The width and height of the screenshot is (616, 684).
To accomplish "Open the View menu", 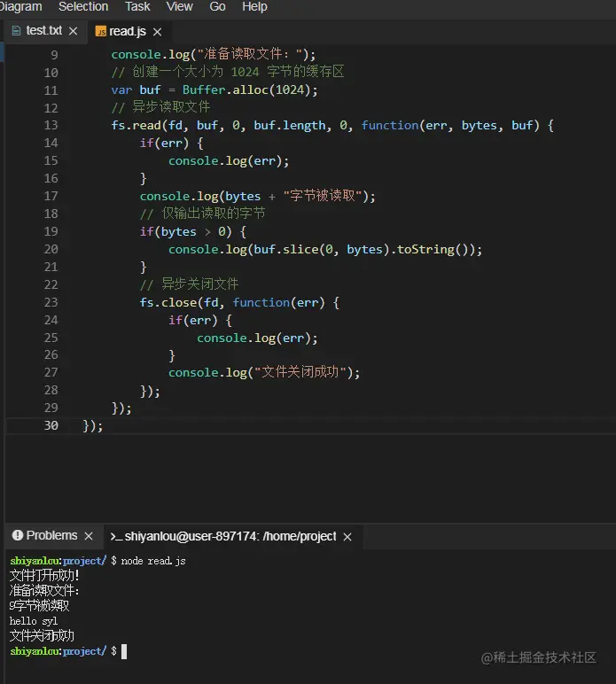I will [x=179, y=6].
